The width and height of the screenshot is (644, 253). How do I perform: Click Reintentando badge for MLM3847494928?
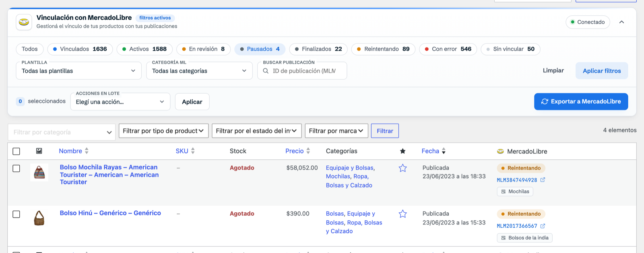point(521,168)
